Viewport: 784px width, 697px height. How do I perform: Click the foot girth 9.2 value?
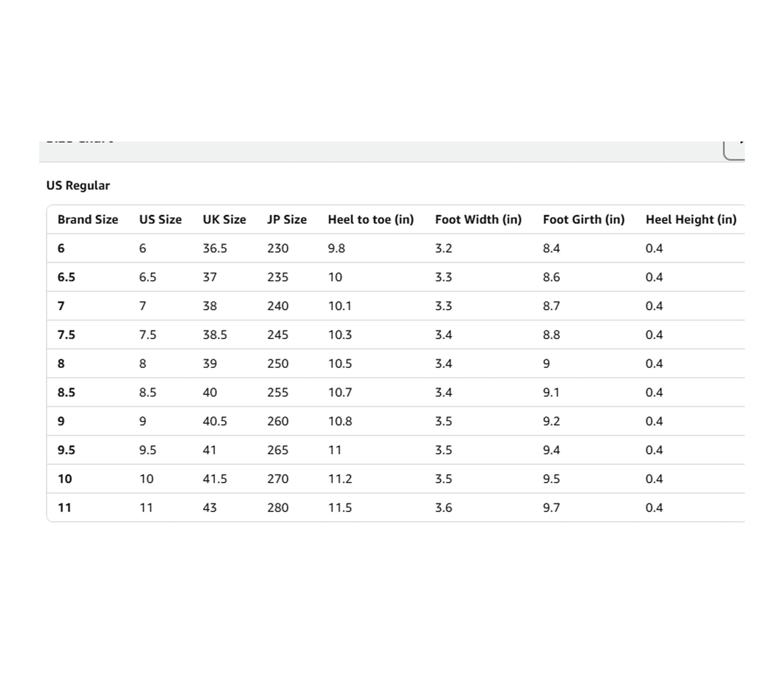pyautogui.click(x=551, y=421)
